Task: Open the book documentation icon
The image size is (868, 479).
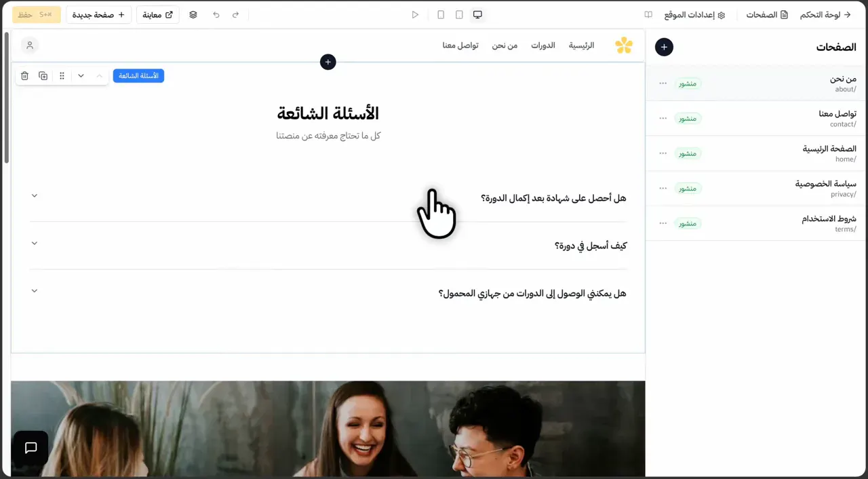Action: pyautogui.click(x=648, y=14)
